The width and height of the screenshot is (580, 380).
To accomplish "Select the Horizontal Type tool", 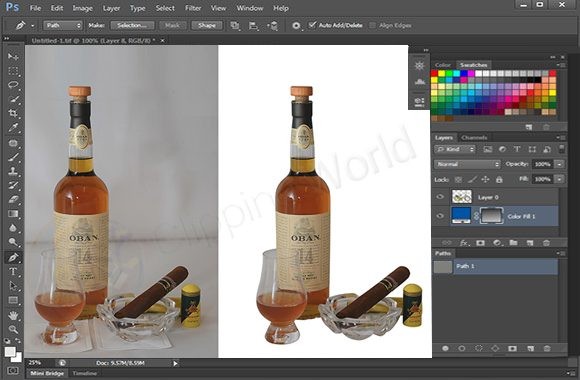I will pyautogui.click(x=13, y=272).
